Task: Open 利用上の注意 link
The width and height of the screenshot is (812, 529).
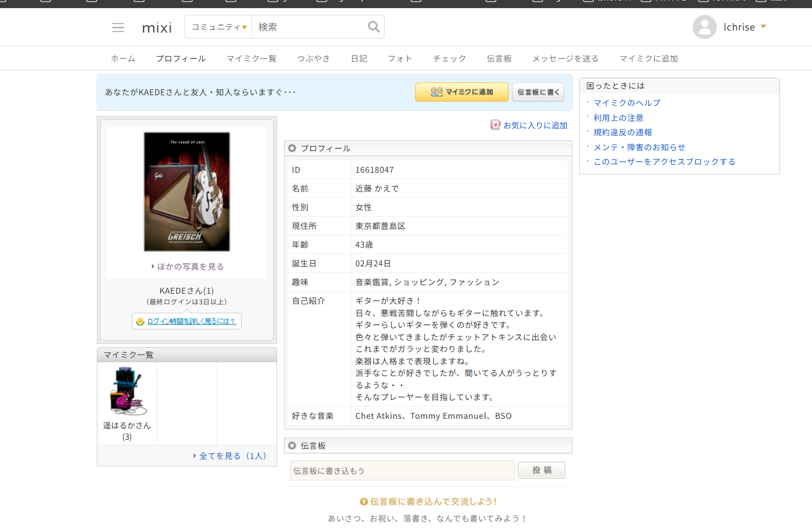Action: pyautogui.click(x=618, y=118)
